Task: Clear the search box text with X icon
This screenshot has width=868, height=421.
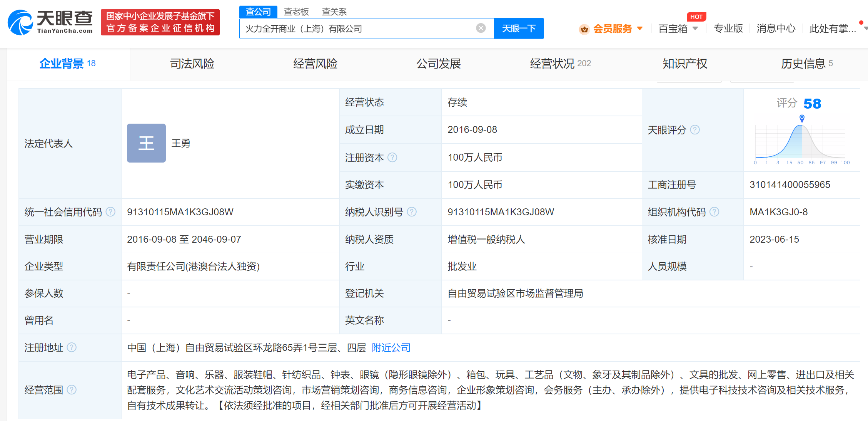Action: (x=481, y=28)
